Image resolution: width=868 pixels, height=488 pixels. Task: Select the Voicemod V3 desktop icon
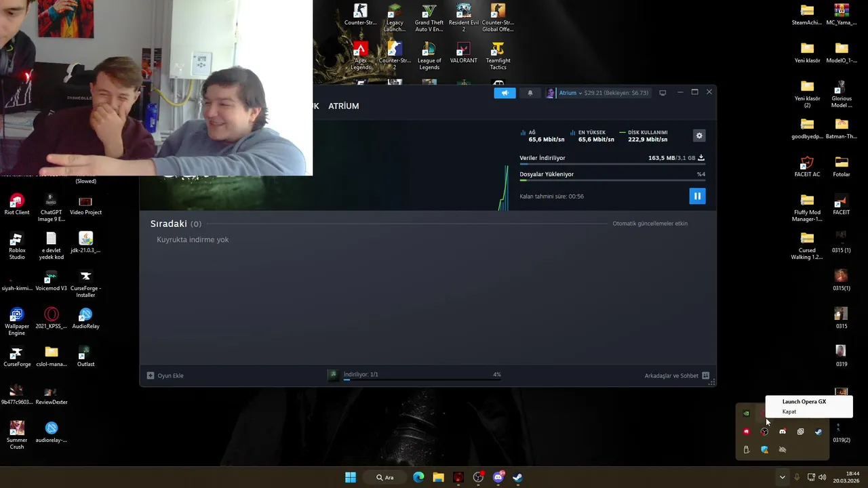click(x=52, y=281)
